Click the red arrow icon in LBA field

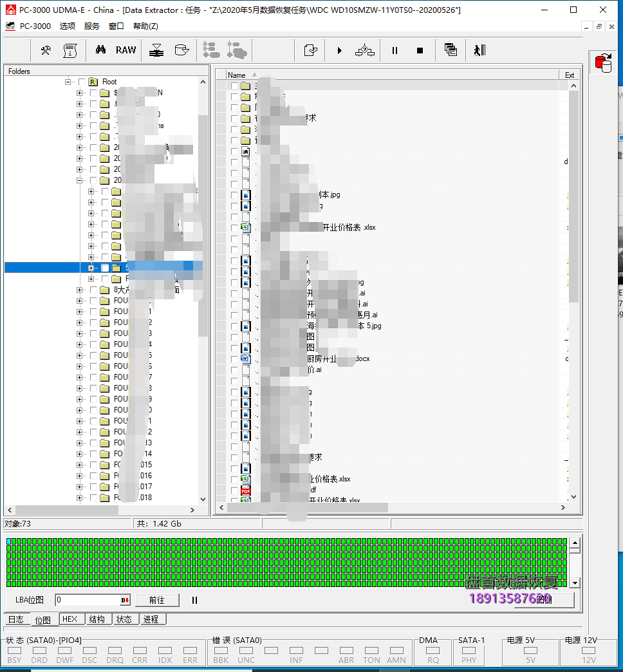tap(125, 600)
